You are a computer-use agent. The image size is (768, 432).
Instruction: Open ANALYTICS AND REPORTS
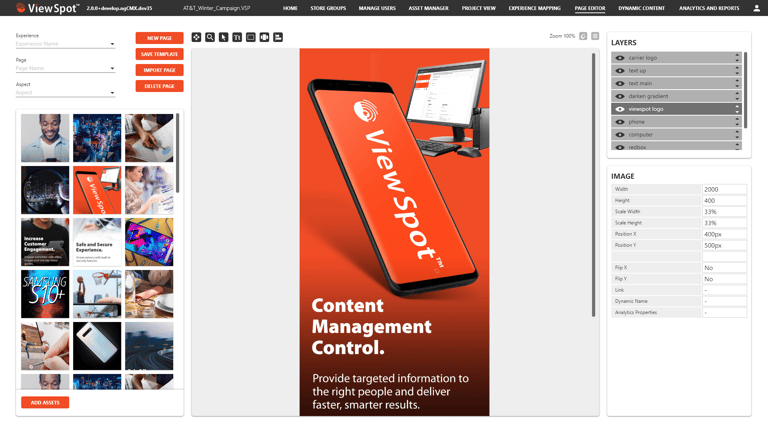(709, 8)
